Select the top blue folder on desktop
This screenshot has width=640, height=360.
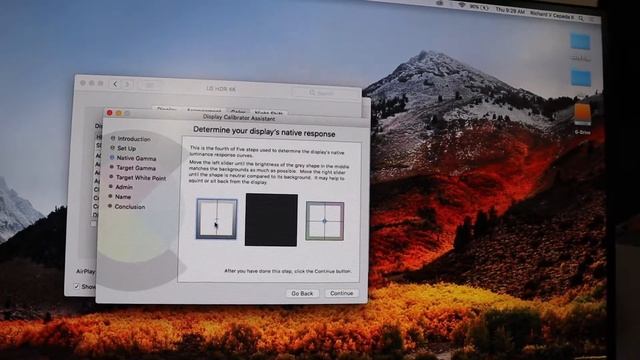[x=580, y=42]
